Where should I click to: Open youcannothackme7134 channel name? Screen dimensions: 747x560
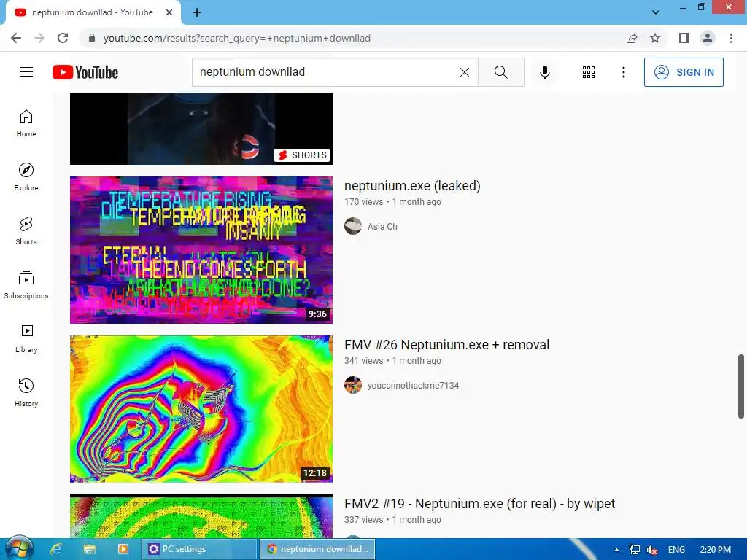pyautogui.click(x=413, y=385)
